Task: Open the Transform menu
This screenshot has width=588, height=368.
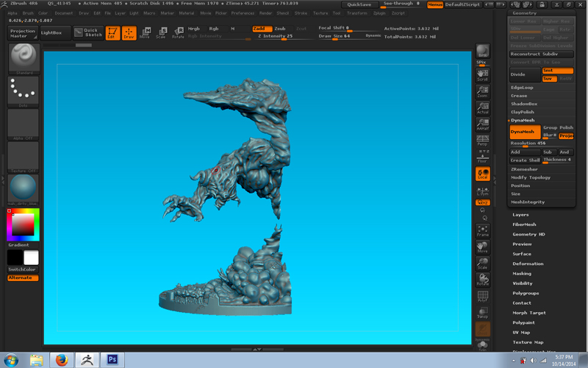Action: (x=356, y=13)
